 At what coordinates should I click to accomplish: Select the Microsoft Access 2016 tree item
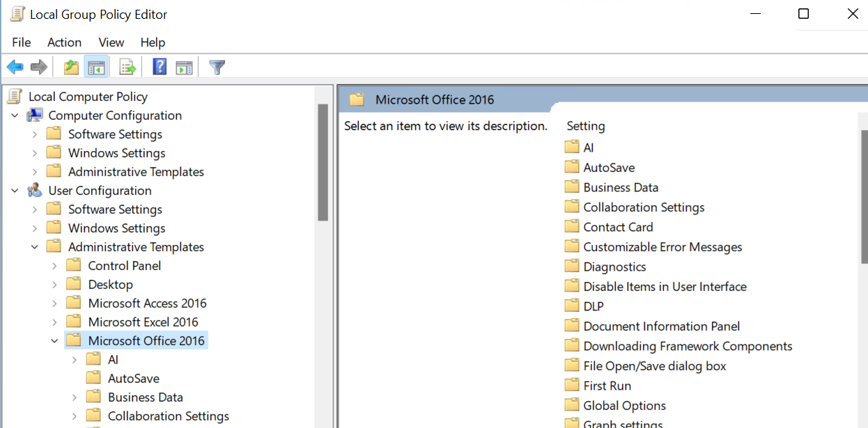pyautogui.click(x=146, y=303)
